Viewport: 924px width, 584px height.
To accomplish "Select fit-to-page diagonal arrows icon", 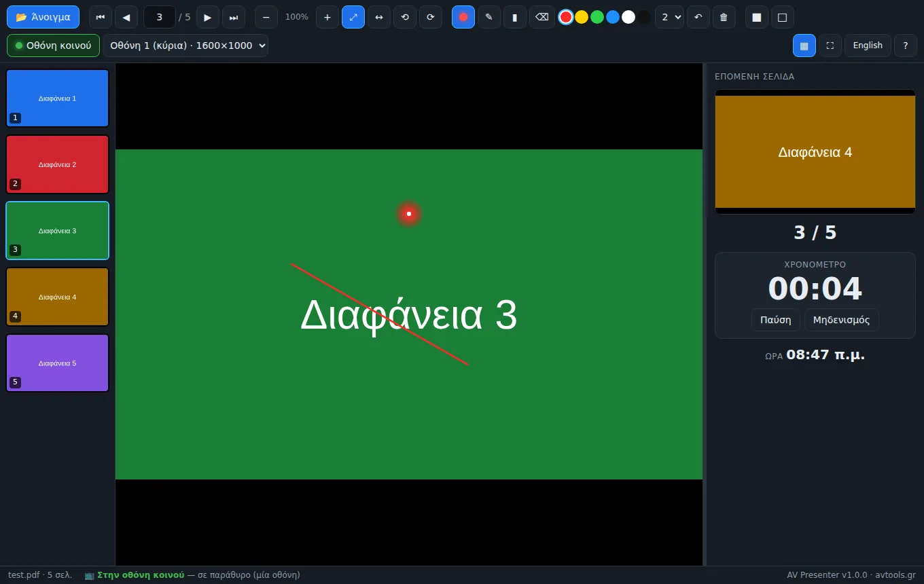I will click(353, 17).
